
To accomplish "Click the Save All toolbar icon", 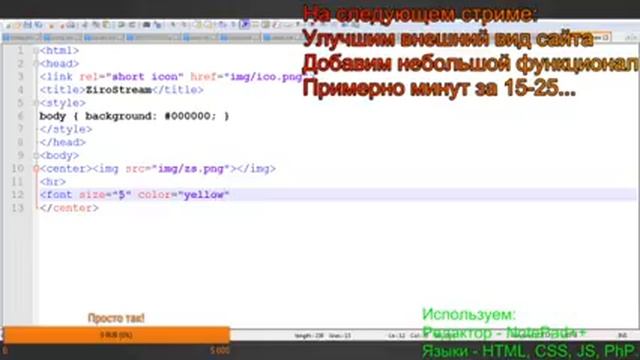I will point(39,25).
